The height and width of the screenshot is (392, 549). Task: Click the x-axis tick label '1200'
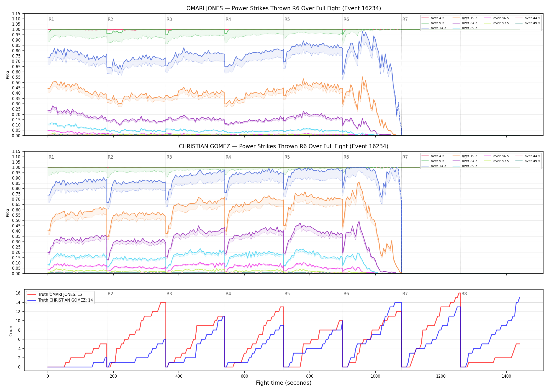coord(441,376)
